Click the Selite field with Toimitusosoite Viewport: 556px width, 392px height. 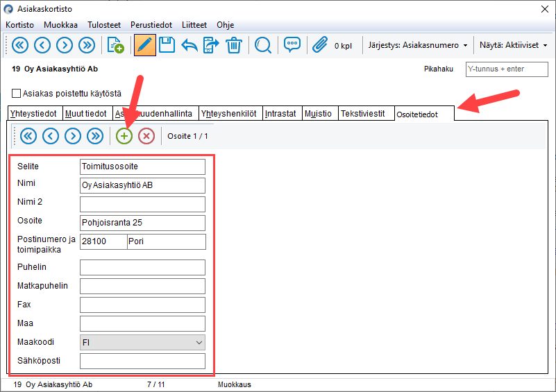point(142,167)
